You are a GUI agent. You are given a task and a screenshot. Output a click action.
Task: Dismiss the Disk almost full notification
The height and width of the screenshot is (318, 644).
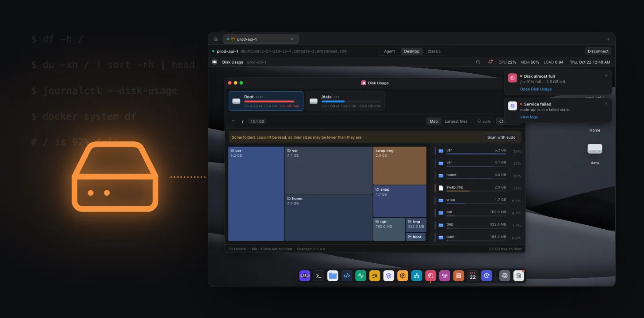point(606,76)
